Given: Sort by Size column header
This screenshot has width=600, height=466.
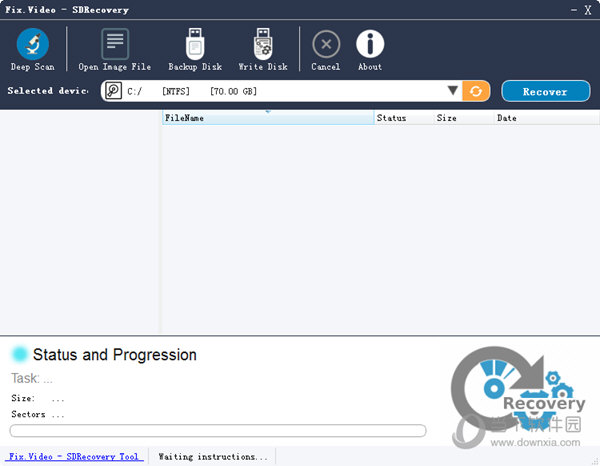Looking at the screenshot, I should [464, 118].
